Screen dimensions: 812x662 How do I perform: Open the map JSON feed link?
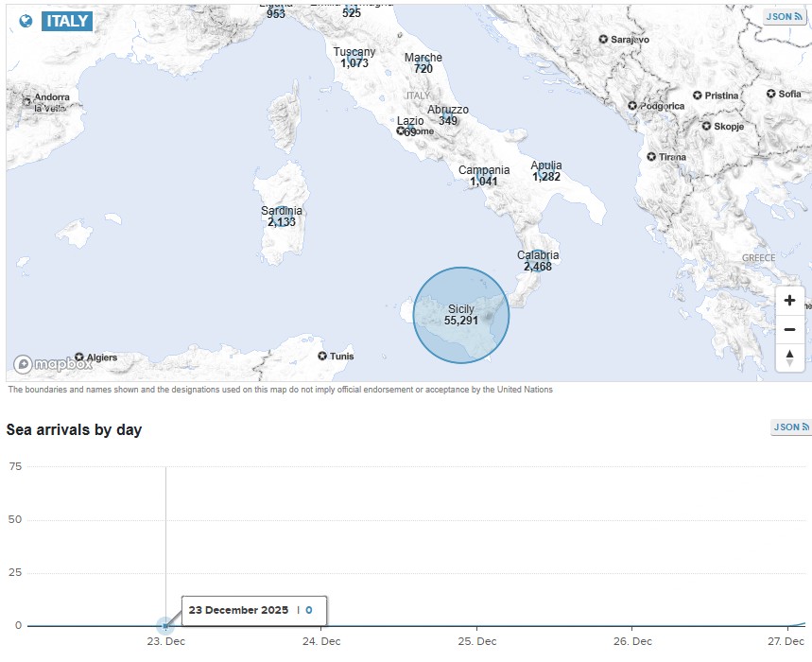pos(784,17)
